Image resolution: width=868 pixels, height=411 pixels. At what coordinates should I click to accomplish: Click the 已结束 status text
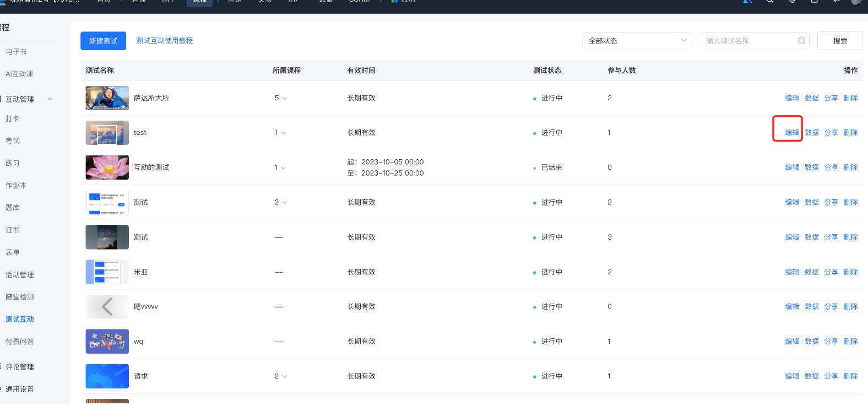coord(552,167)
